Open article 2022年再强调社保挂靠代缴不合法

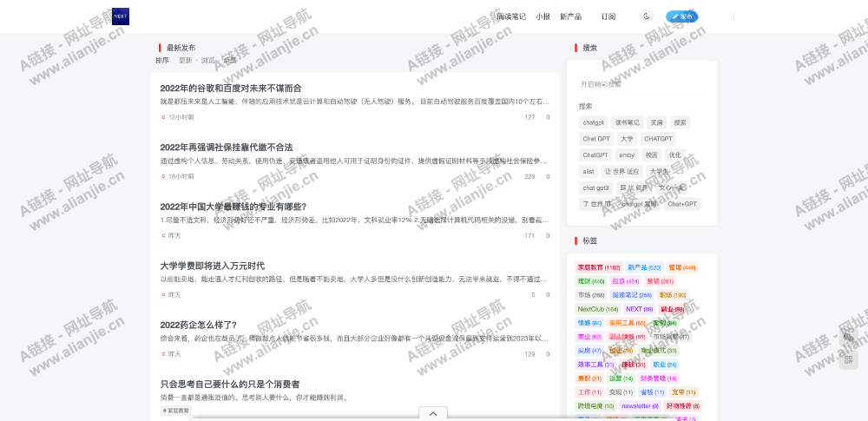tap(227, 148)
